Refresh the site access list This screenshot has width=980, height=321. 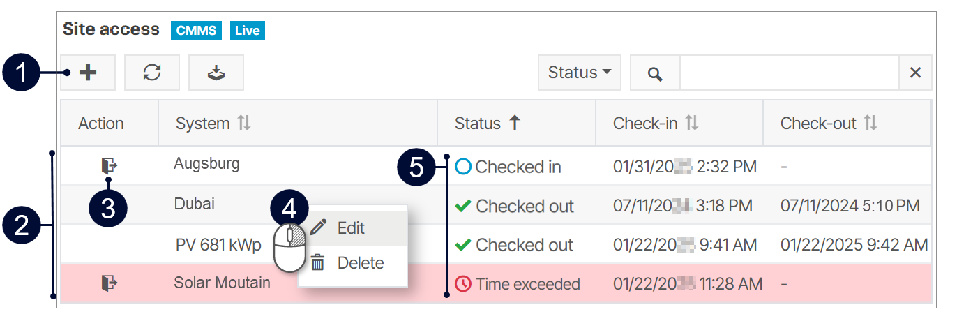pos(152,73)
